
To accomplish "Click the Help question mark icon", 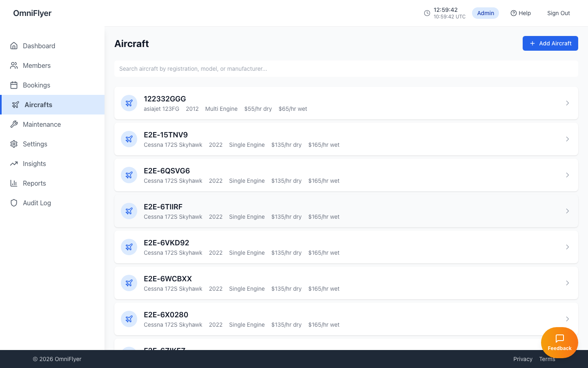I will pos(514,13).
